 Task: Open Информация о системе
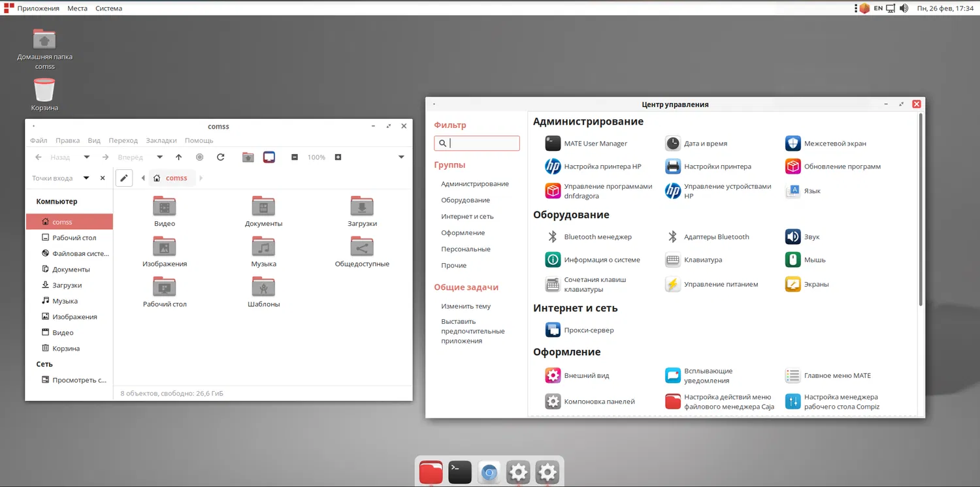coord(593,260)
